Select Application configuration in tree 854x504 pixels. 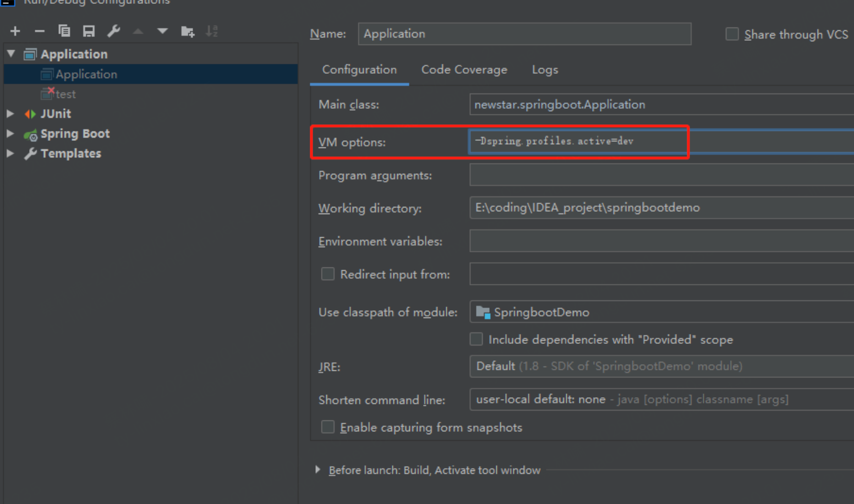click(x=151, y=74)
